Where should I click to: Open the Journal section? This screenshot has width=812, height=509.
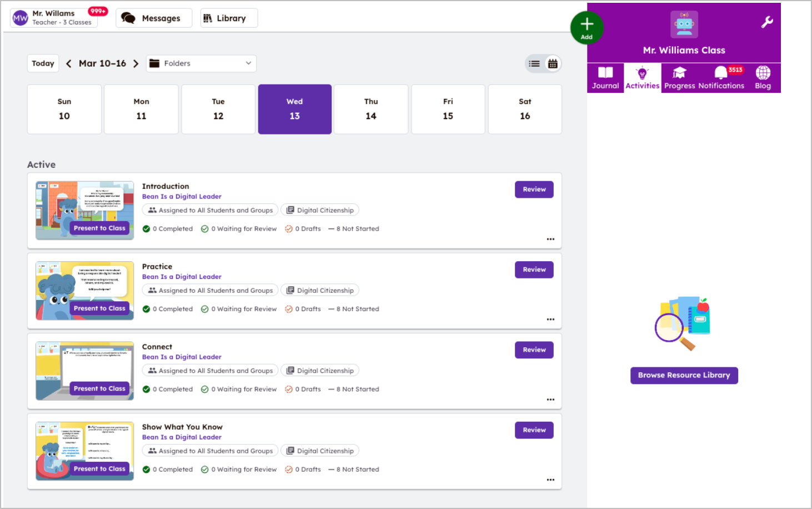pos(605,78)
